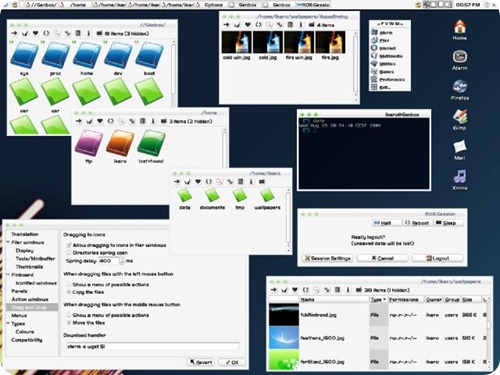Screen dimensions: 500x375
Task: Go to home directory in AquaFireing window toolbar
Action: 237,25
